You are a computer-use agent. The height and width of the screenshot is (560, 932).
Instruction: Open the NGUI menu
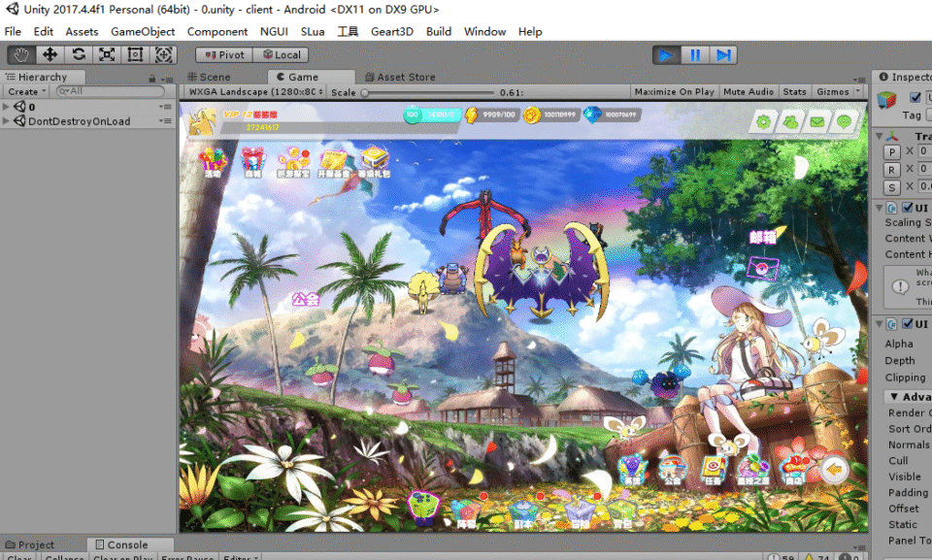coord(274,31)
